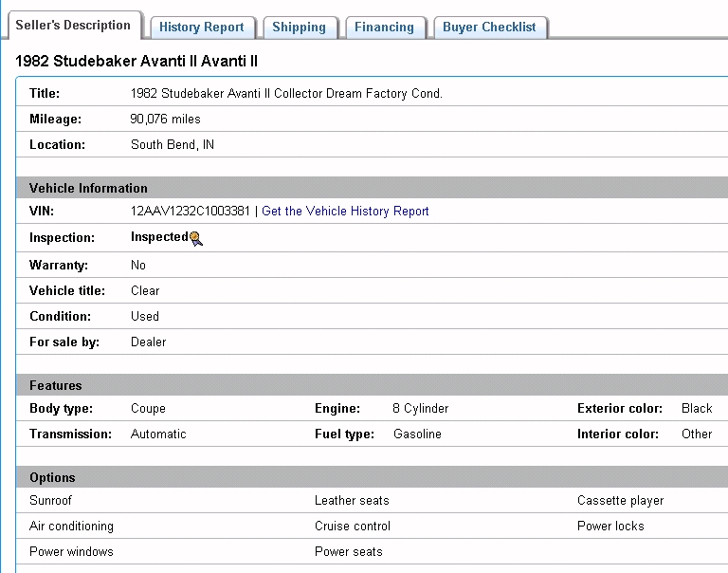Click the Features section header
Screen dimensions: 728x573
pyautogui.click(x=55, y=385)
